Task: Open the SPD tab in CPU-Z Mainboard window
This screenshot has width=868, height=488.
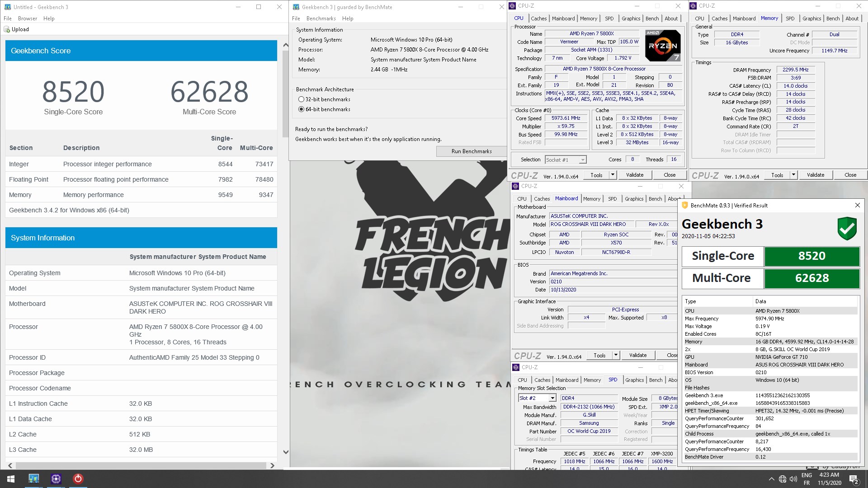Action: point(612,199)
